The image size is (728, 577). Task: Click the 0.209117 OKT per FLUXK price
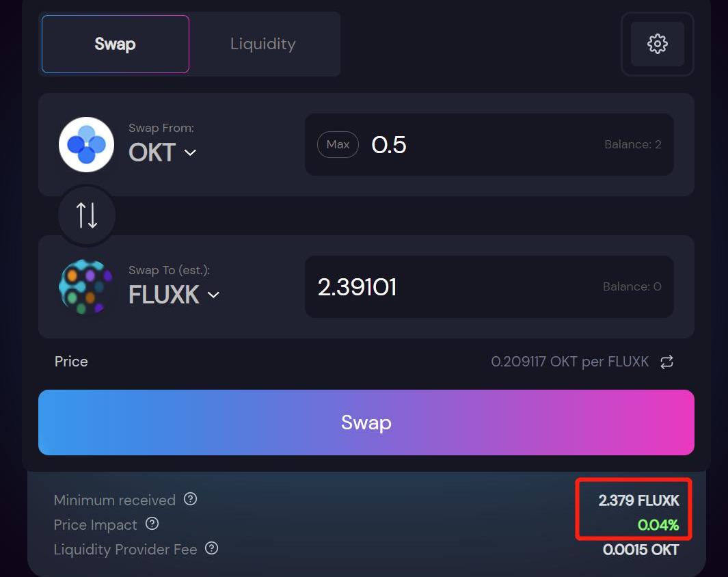tap(569, 362)
